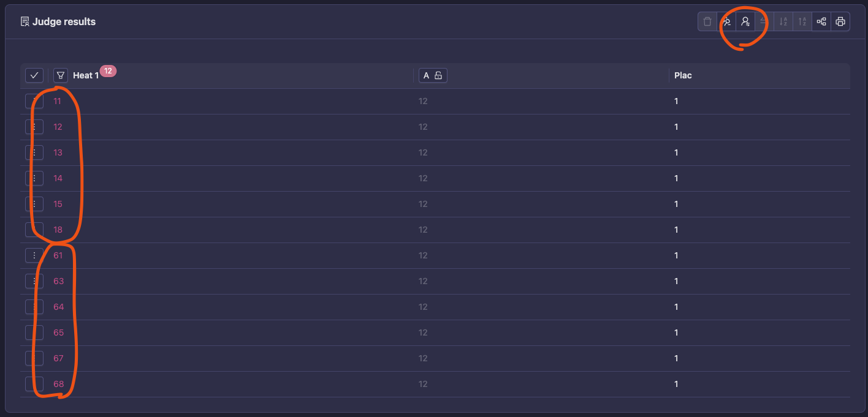Click the Plac column header
Screen dimensions: 868x417
pos(683,75)
